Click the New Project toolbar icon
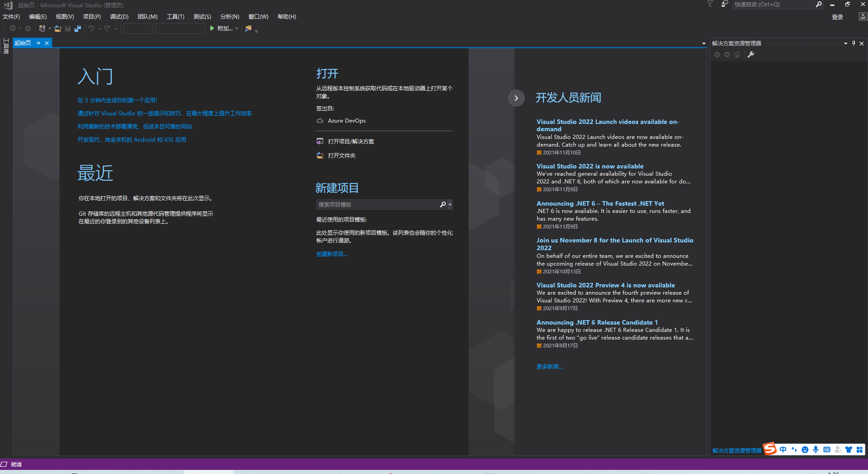This screenshot has width=868, height=474. pyautogui.click(x=42, y=29)
